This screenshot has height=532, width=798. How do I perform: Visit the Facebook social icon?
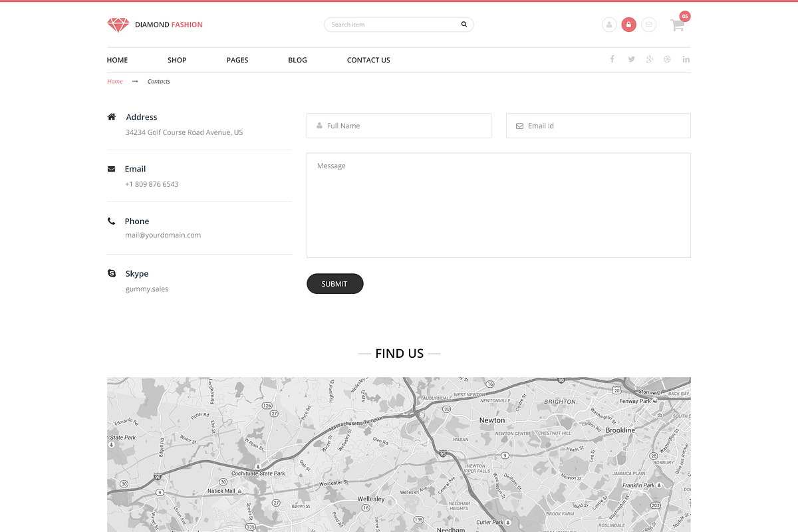612,59
